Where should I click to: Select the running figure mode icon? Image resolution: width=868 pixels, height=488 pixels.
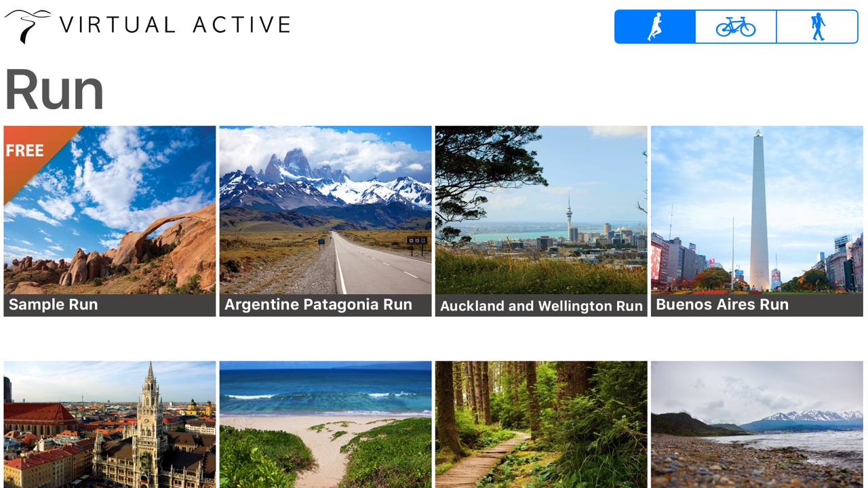(655, 26)
